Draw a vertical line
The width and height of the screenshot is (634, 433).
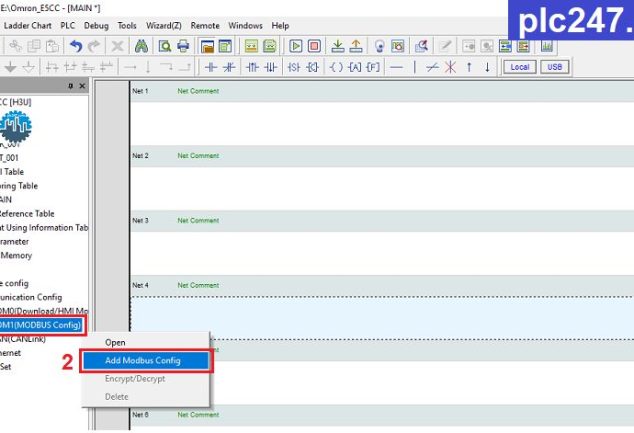pyautogui.click(x=414, y=67)
